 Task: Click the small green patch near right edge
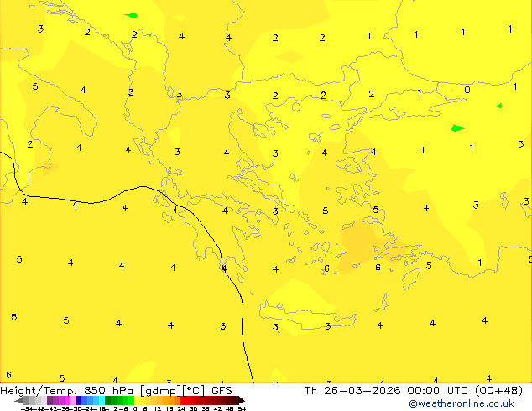499,107
